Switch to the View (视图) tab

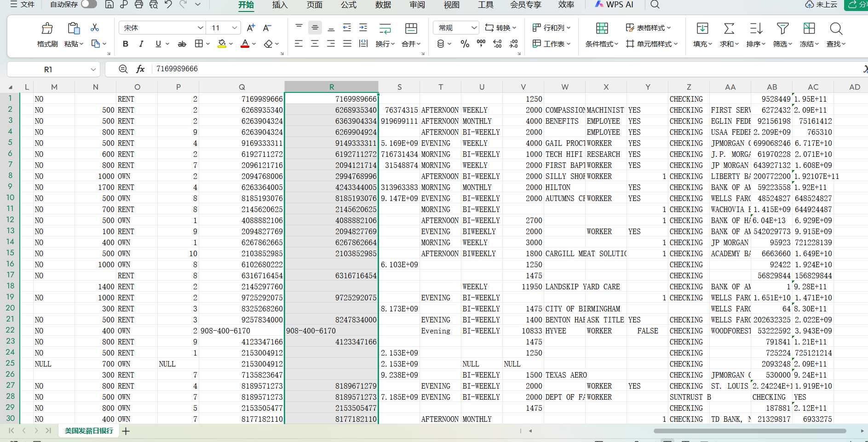[452, 5]
